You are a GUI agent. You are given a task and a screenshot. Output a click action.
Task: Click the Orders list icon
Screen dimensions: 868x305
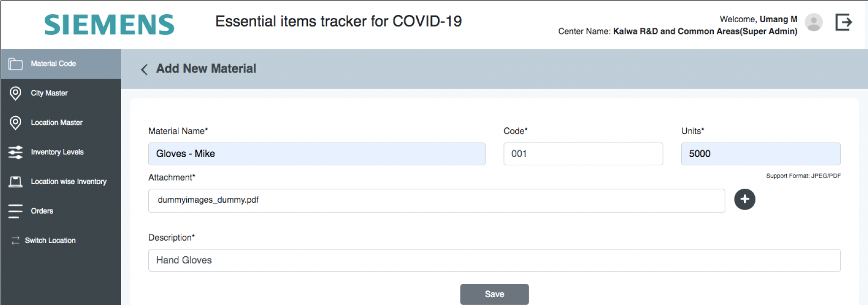(x=16, y=211)
